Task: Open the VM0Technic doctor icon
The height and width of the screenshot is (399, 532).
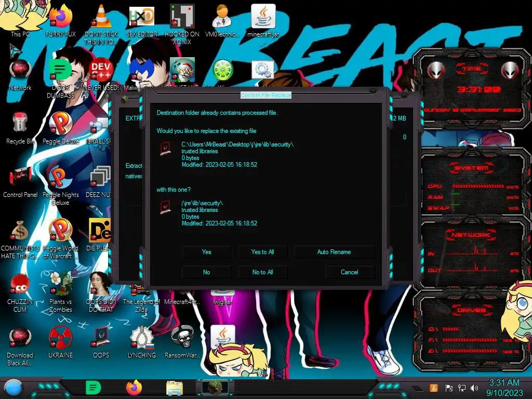Action: click(x=222, y=20)
